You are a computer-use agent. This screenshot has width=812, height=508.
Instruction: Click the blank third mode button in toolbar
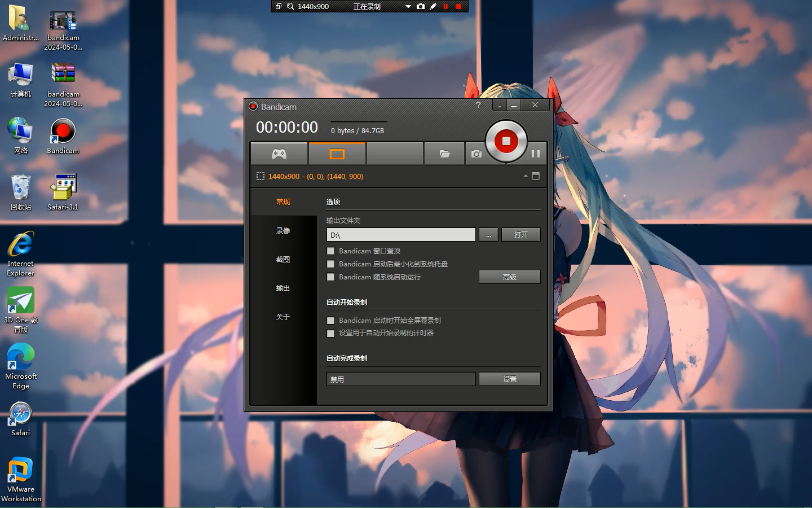(x=395, y=154)
